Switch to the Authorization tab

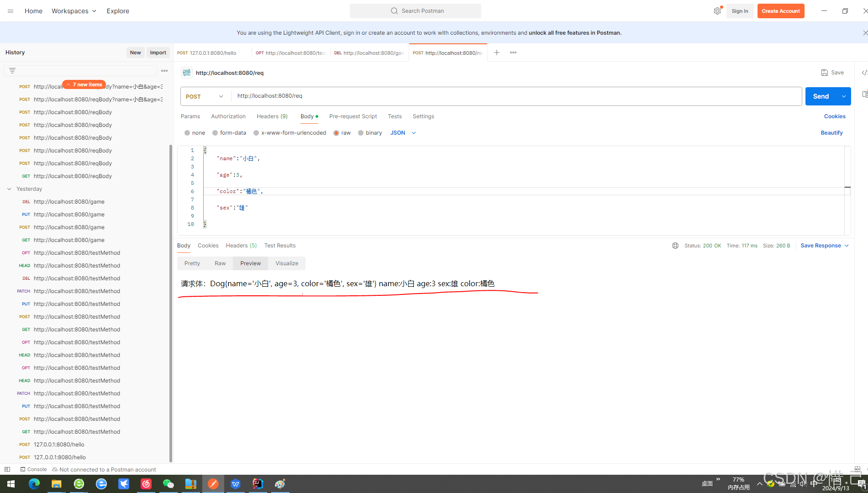[x=228, y=116]
